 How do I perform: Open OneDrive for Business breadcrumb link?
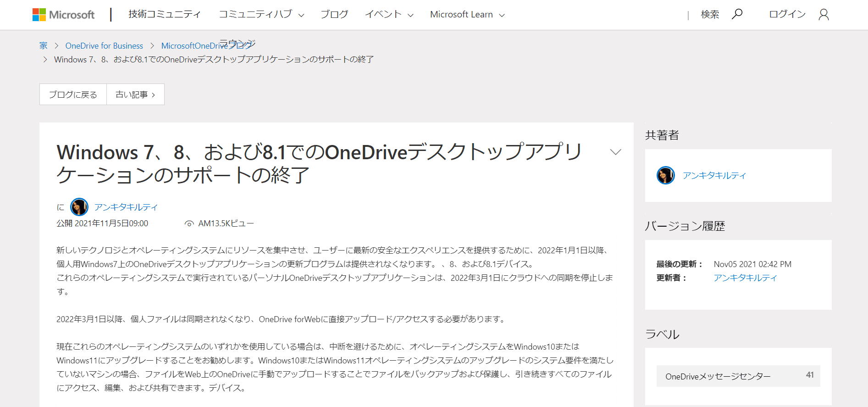[104, 46]
